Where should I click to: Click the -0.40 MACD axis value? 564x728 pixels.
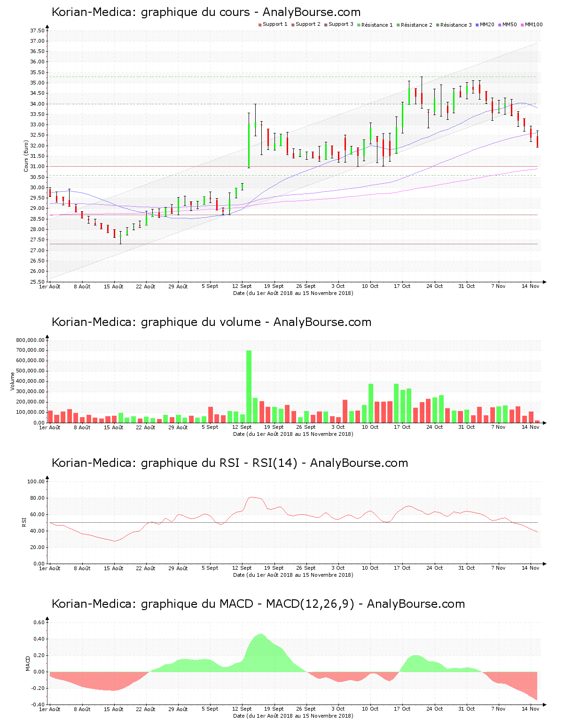pyautogui.click(x=38, y=705)
